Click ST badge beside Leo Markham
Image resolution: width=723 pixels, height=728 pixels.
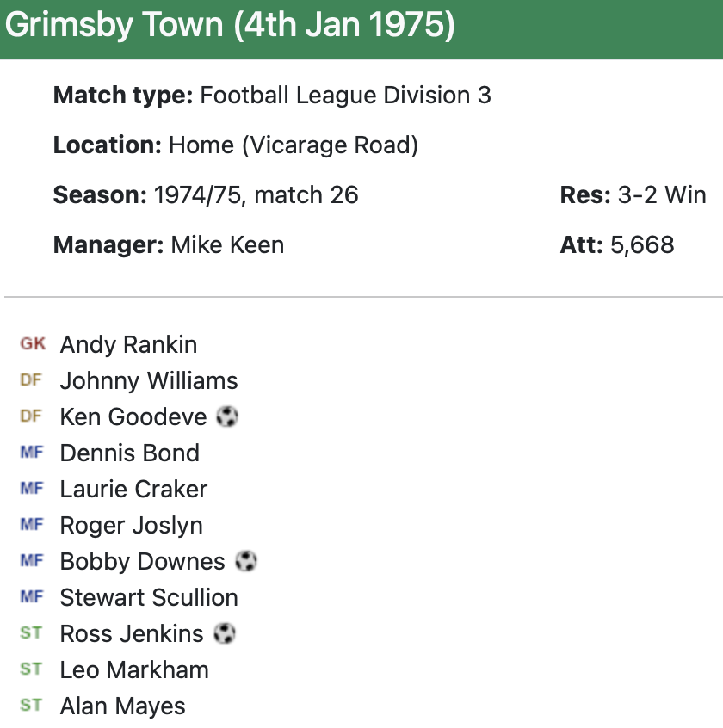(31, 669)
